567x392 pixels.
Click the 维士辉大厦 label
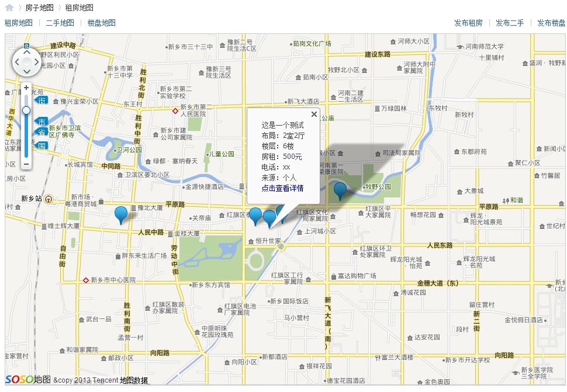64,226
